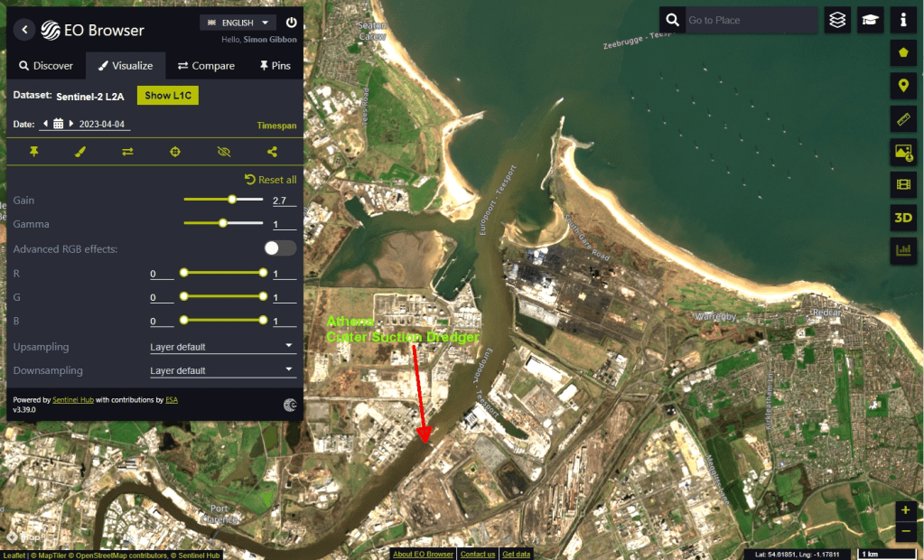Open the Pins tab
The width and height of the screenshot is (924, 560).
tap(275, 66)
